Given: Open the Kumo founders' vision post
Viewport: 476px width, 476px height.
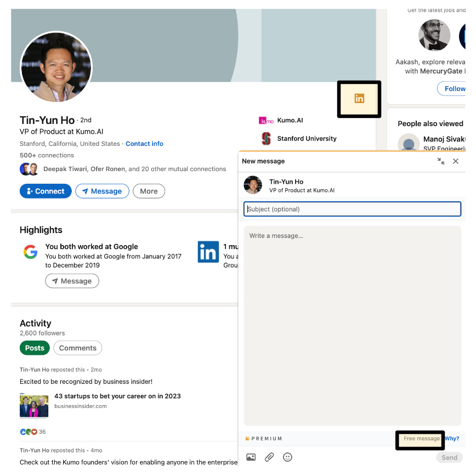Looking at the screenshot, I should coord(129,462).
